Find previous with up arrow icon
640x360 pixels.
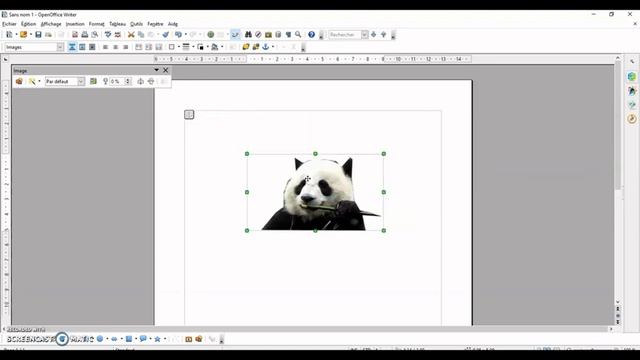(384, 35)
